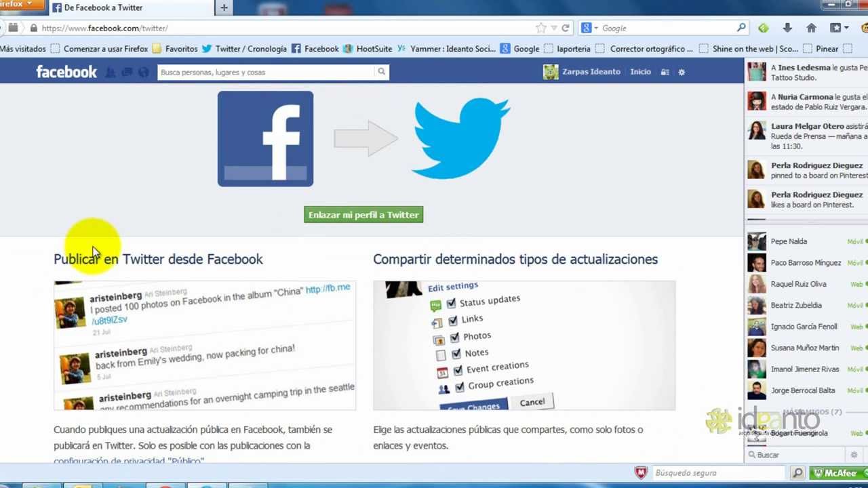868x488 pixels.
Task: Open chat with Beatriz Zubeldia
Action: click(806, 305)
